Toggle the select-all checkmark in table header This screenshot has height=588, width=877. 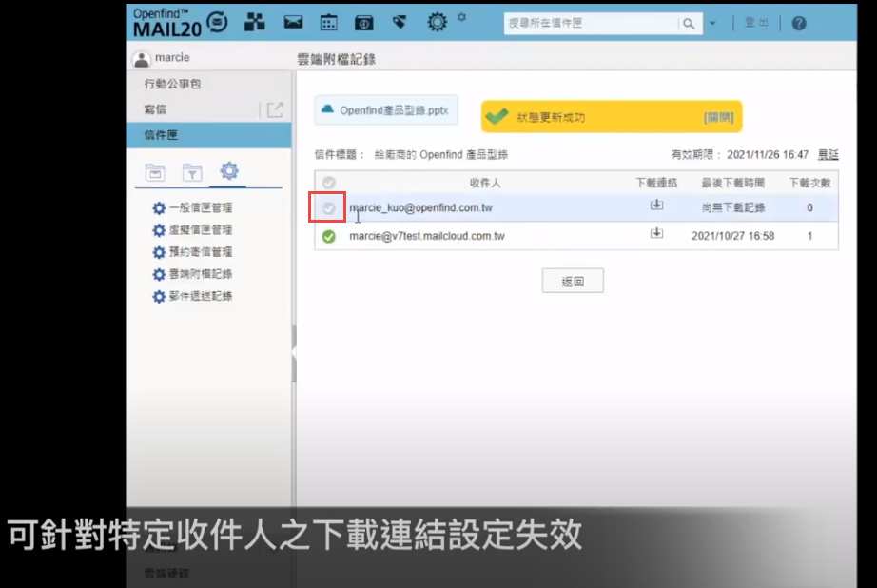(x=329, y=183)
